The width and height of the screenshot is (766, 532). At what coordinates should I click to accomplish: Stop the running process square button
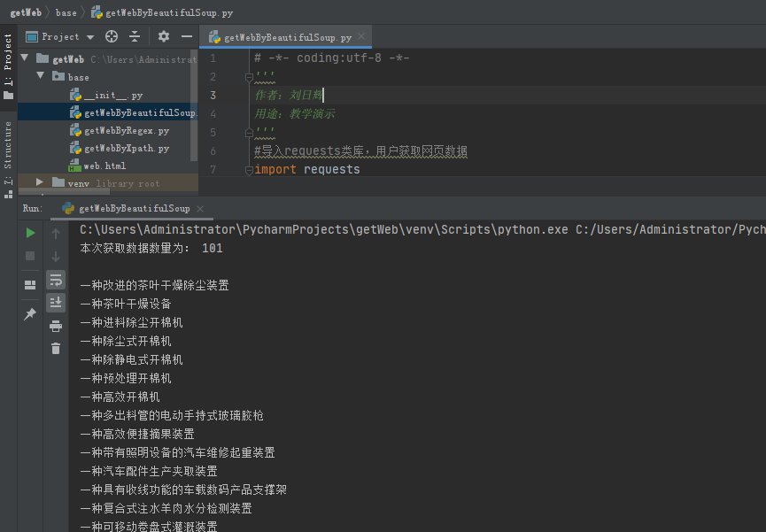(x=30, y=256)
